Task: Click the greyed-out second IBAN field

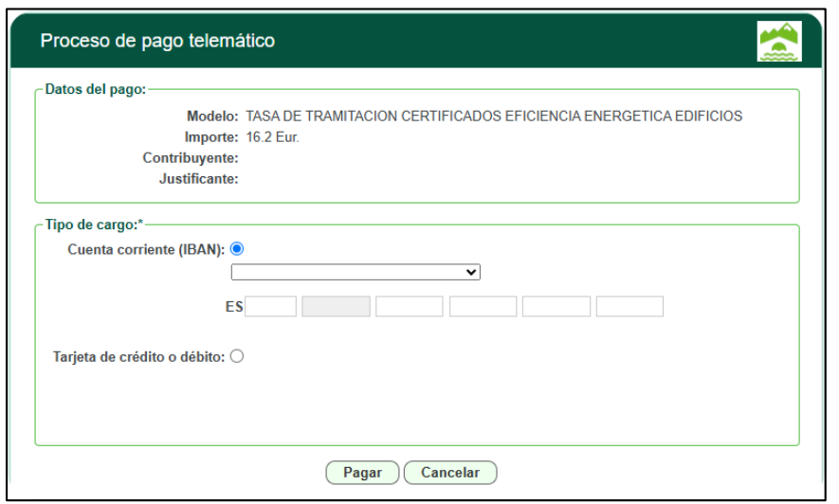Action: click(336, 307)
